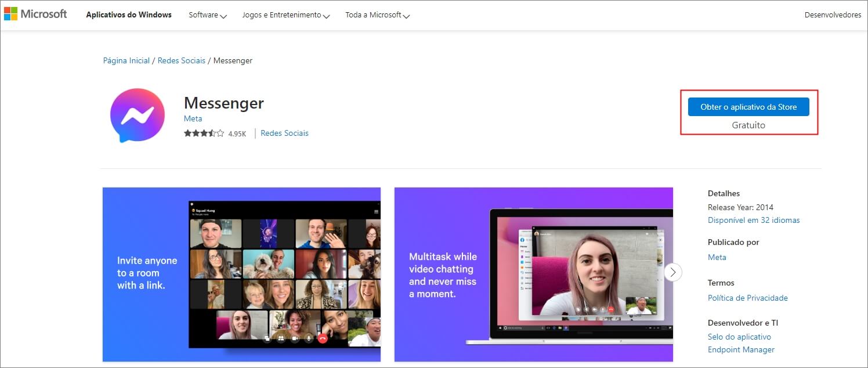
Task: Open Meta link under Publicado por
Action: (x=717, y=257)
